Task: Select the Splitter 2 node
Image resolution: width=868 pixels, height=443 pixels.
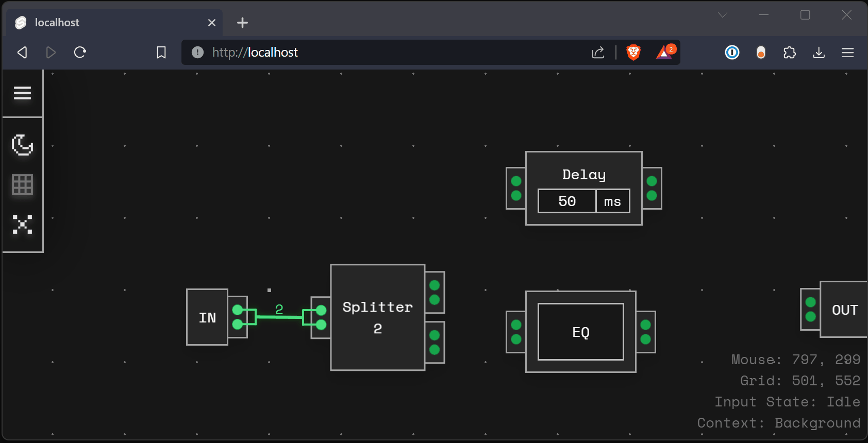Action: pos(377,317)
